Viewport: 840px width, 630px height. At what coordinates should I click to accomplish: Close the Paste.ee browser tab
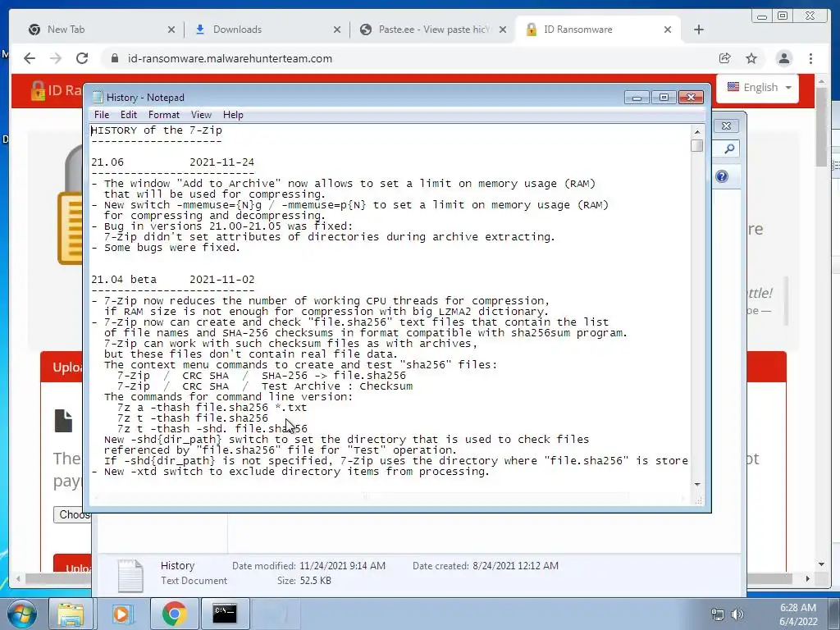(503, 30)
